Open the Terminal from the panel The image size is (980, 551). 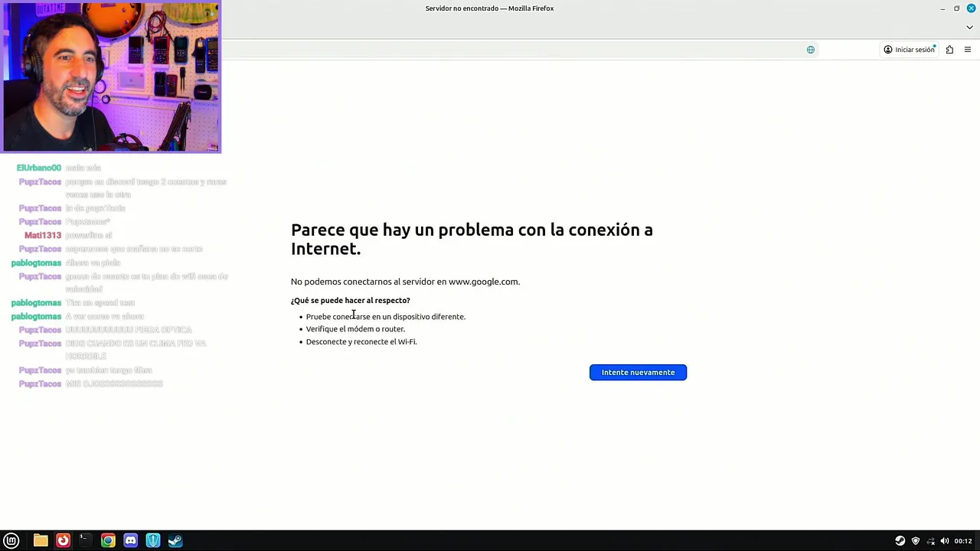click(85, 540)
